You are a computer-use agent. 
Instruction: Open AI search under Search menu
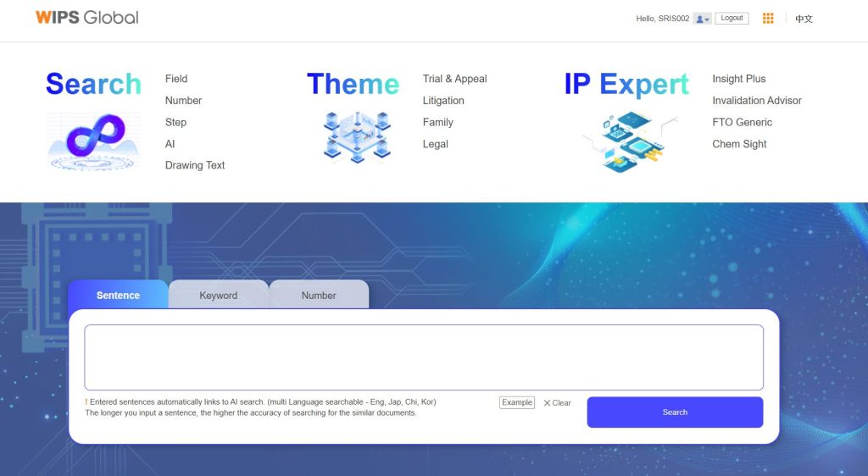point(170,144)
